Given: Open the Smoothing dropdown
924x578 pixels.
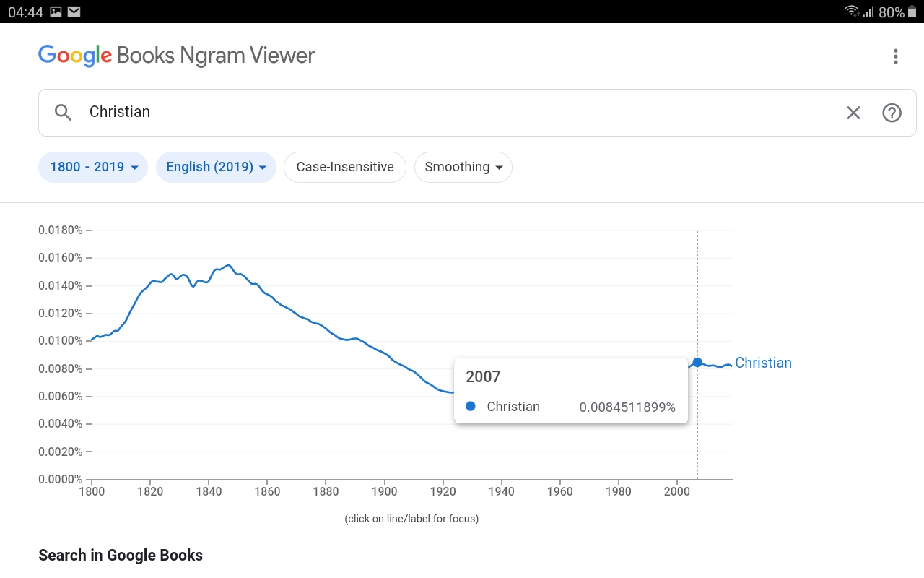Looking at the screenshot, I should coord(463,167).
